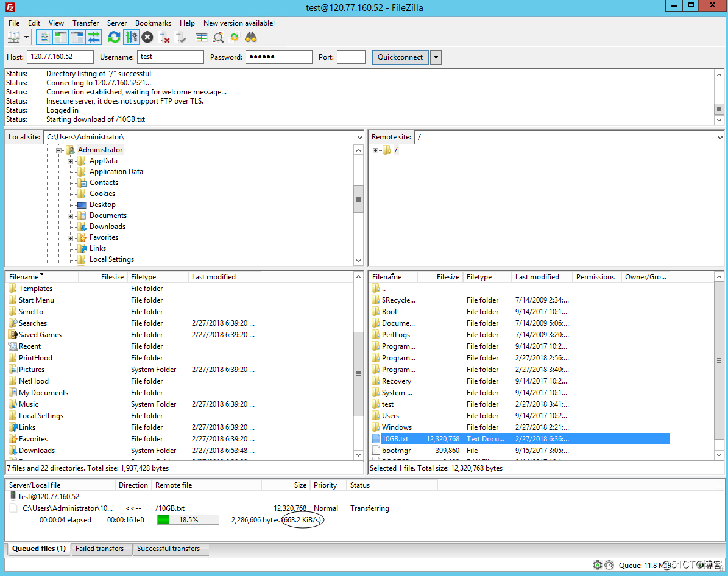
Task: Open the Local site path dropdown
Action: [x=359, y=138]
